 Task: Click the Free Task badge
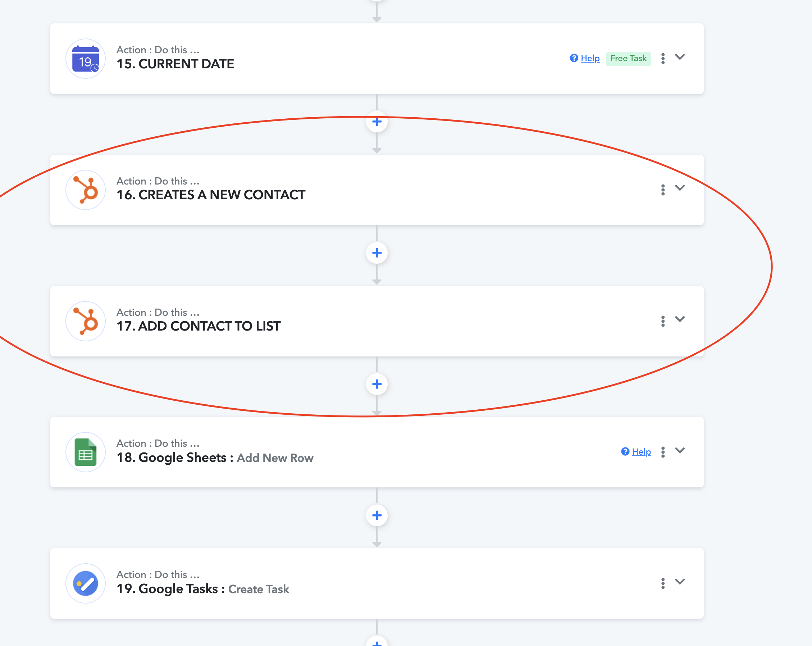tap(628, 58)
